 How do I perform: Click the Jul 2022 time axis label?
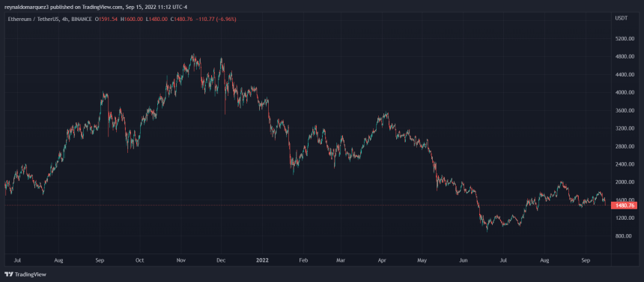(503, 260)
